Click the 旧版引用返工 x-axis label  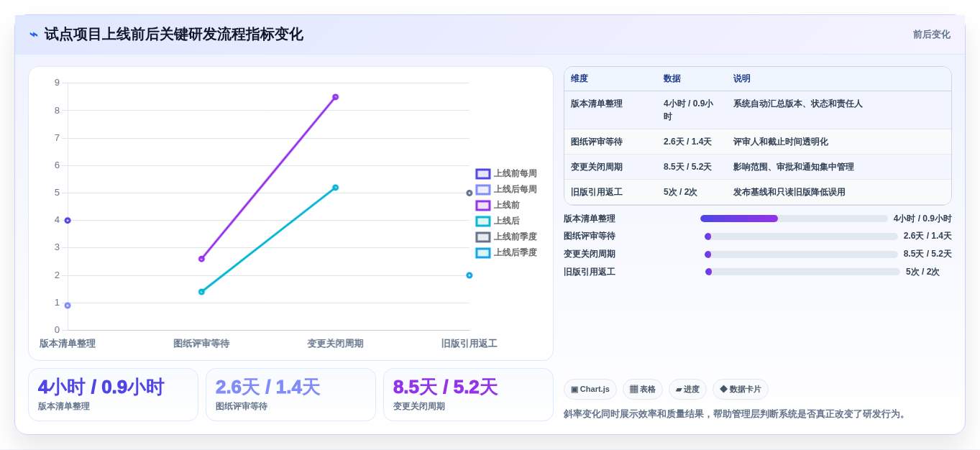click(x=470, y=344)
